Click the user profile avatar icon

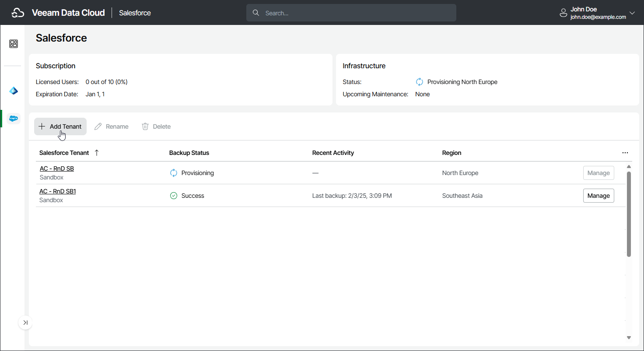point(563,13)
